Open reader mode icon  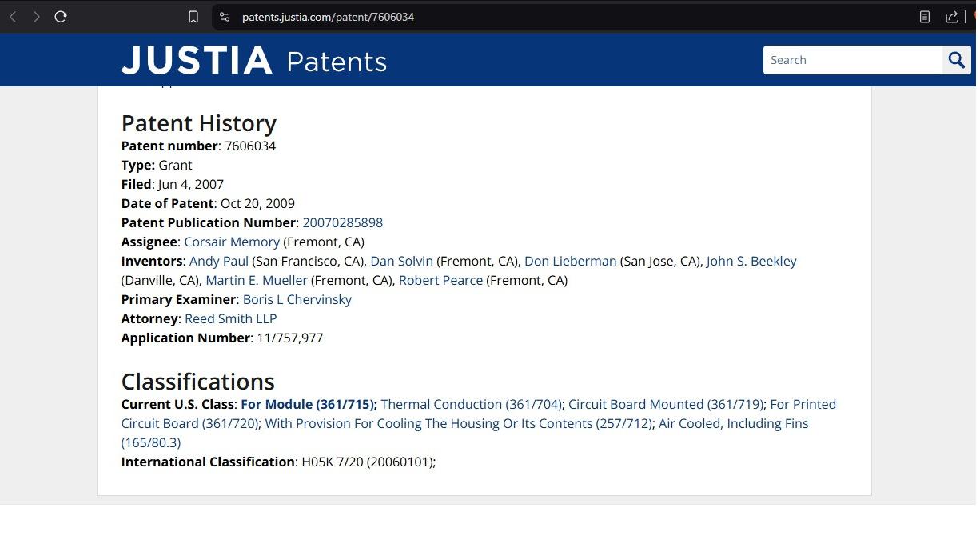(925, 17)
